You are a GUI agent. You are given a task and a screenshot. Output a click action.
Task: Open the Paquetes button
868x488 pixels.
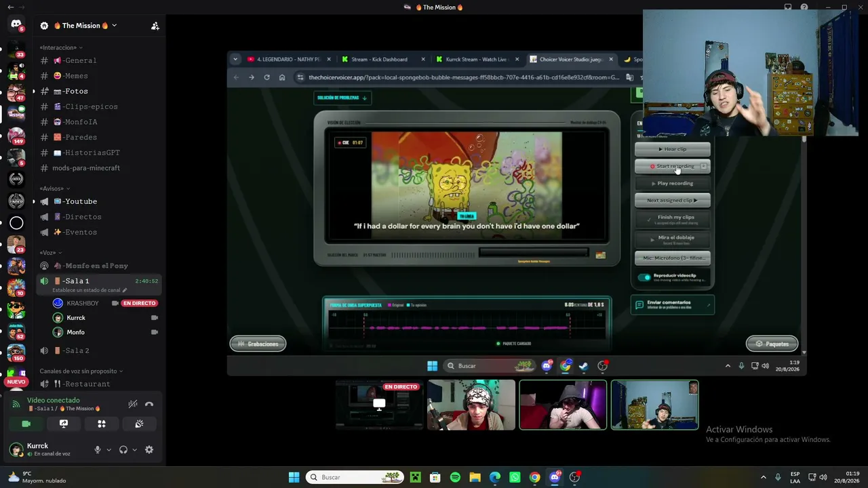click(x=772, y=344)
